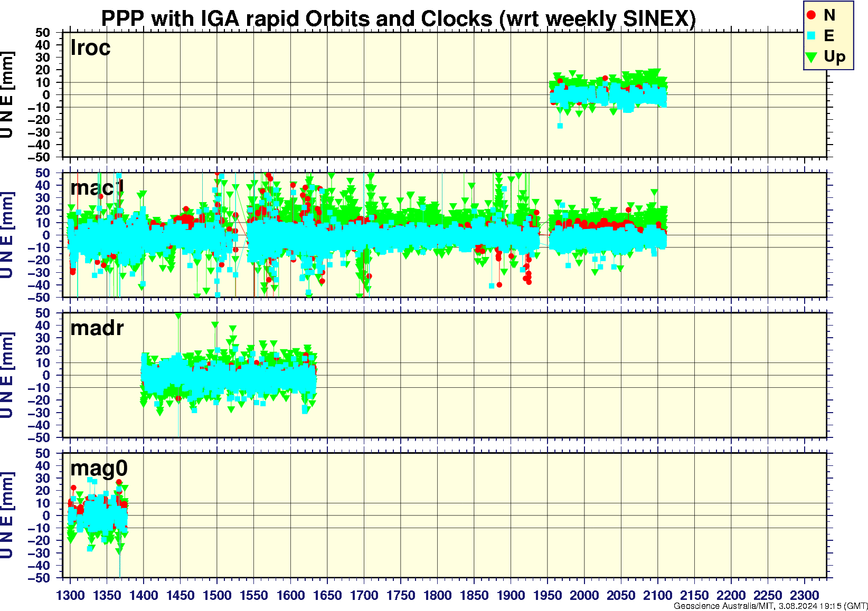Click the 'U N E [mm]' axis label of mag0 panel
Viewport: 868px width, 611px height.
click(7, 515)
